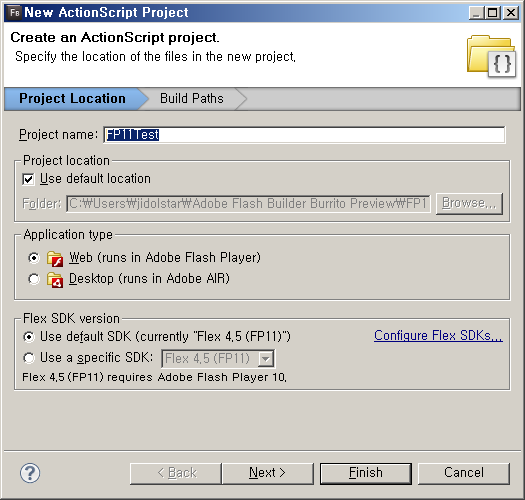This screenshot has width=525, height=500.
Task: Click the 'Flex 4.5 (FP11) requires Adobe Flash Player 10' text
Action: click(x=154, y=378)
